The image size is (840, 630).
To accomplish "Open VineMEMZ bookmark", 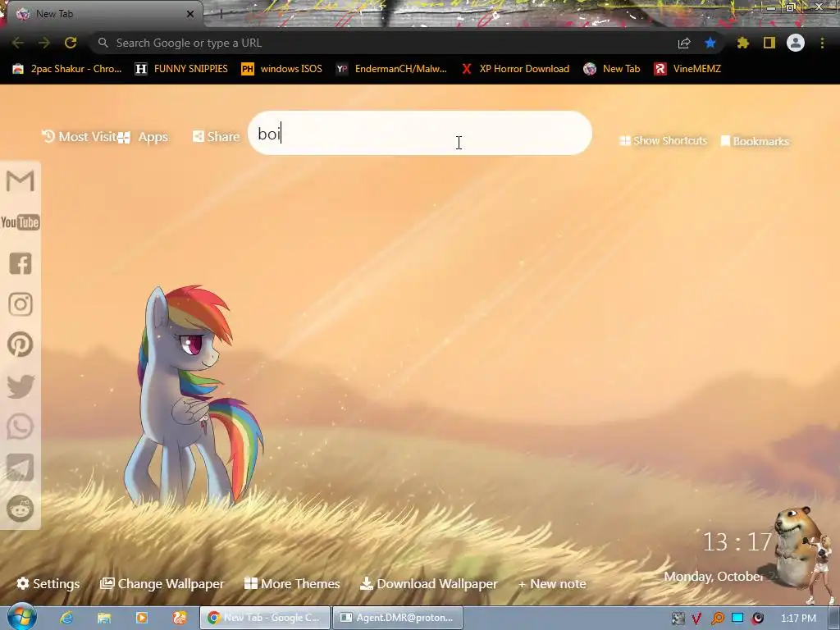I will (x=687, y=69).
